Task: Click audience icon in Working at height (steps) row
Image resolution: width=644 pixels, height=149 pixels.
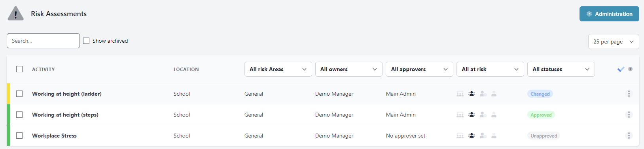Action: click(x=460, y=115)
